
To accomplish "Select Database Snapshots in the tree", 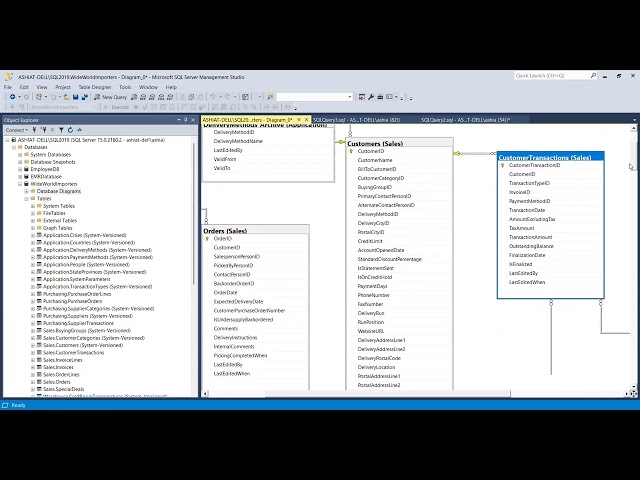I will (x=53, y=162).
